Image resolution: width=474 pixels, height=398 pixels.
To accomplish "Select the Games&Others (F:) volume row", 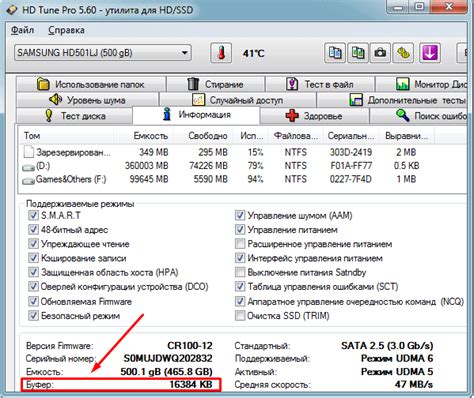I will click(x=241, y=179).
